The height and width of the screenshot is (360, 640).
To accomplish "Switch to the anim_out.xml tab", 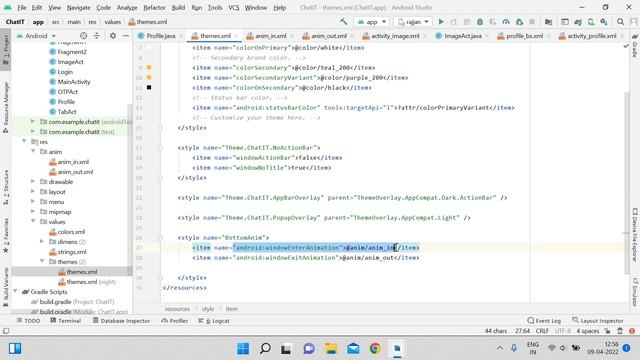I will 329,36.
